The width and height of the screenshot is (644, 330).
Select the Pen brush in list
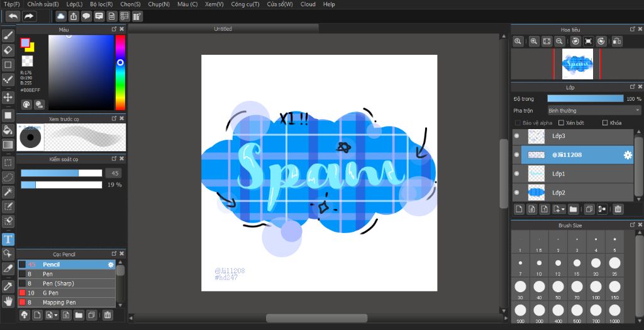[67, 274]
